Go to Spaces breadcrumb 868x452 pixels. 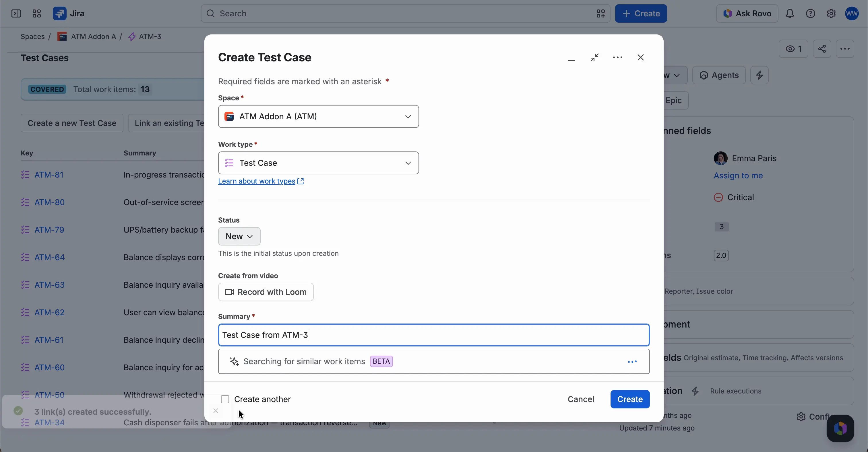click(32, 36)
